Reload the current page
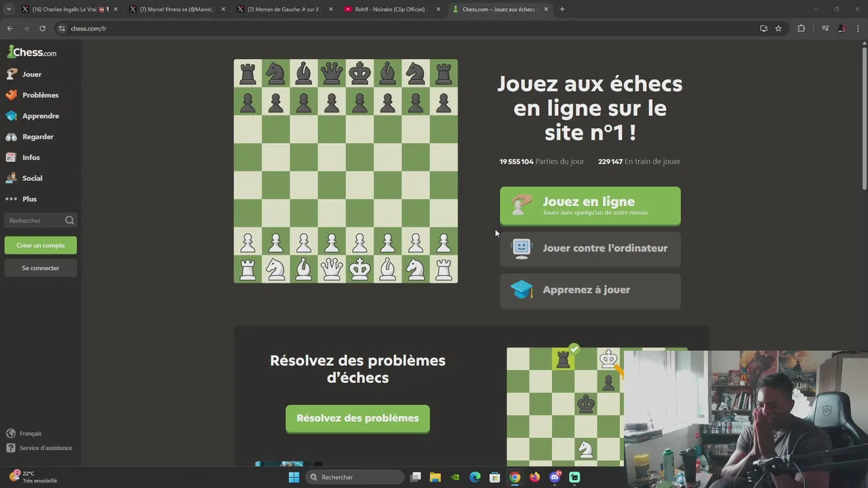This screenshot has width=868, height=488. [42, 28]
